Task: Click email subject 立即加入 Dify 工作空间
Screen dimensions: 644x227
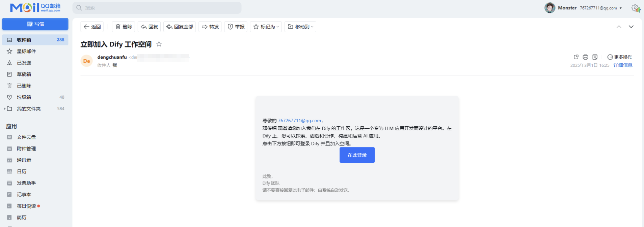Action: coord(116,44)
